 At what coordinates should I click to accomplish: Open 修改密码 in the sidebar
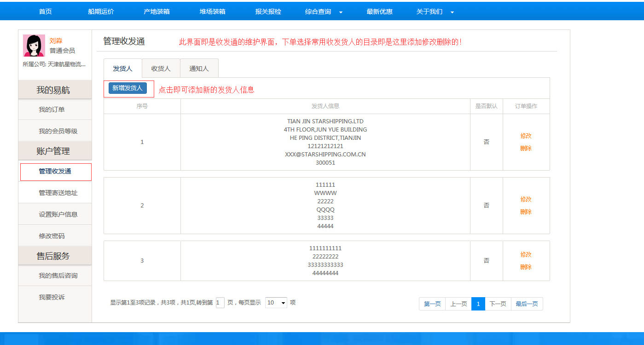tap(52, 236)
